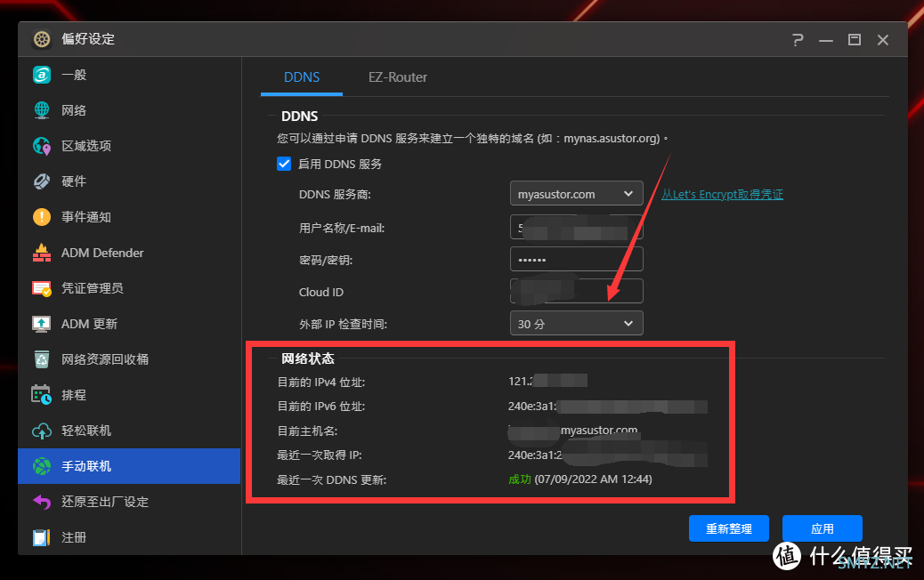
Task: Open help with the question mark icon
Action: [798, 40]
